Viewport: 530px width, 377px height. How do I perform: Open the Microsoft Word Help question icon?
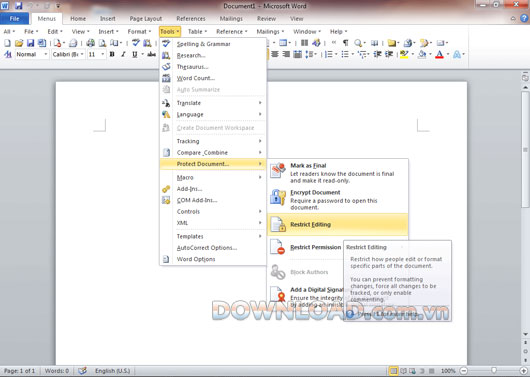[x=524, y=18]
